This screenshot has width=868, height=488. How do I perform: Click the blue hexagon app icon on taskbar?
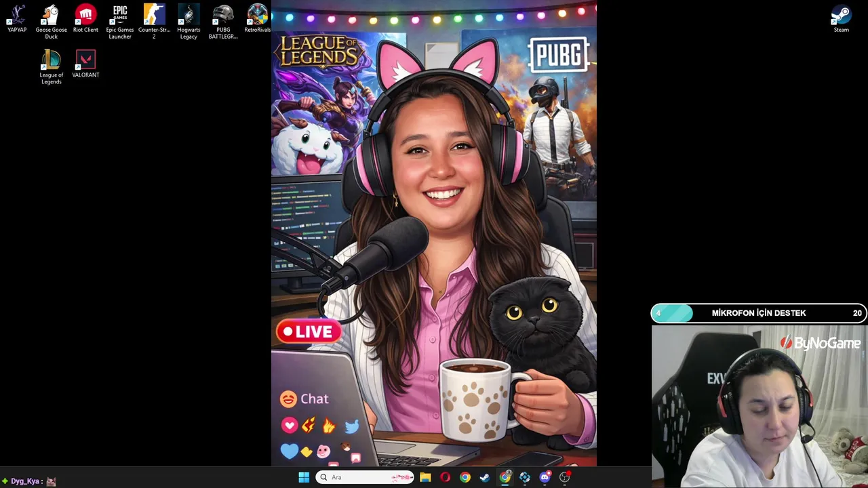(x=525, y=477)
